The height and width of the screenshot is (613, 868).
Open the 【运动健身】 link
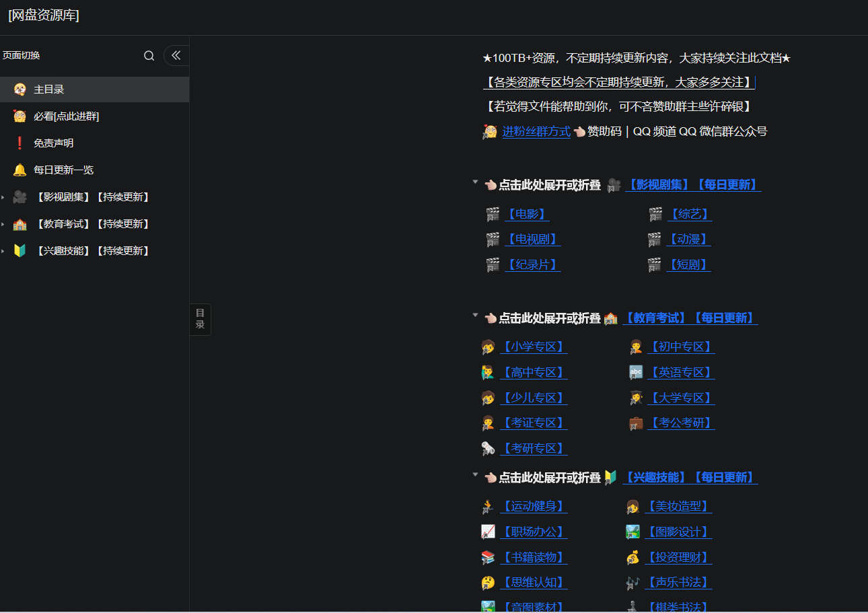534,507
